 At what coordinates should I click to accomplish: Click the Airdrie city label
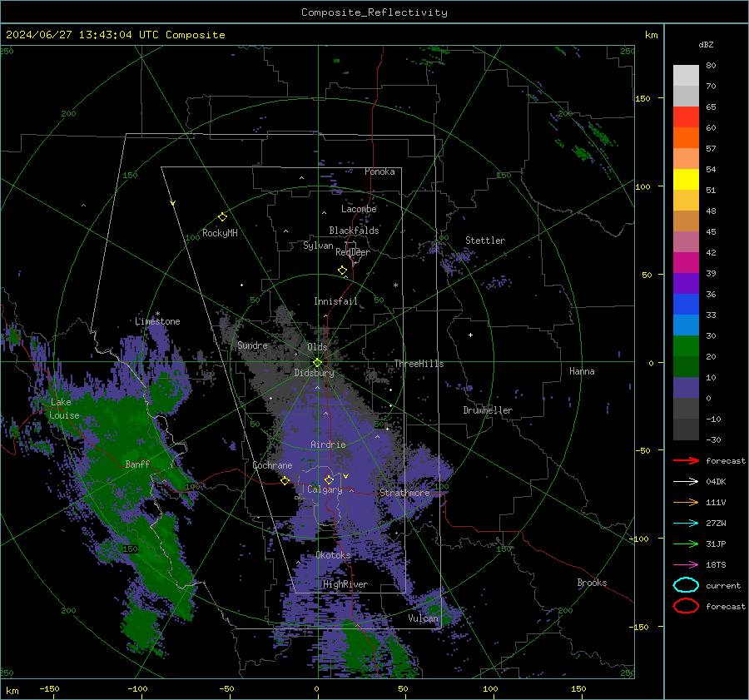[x=328, y=444]
